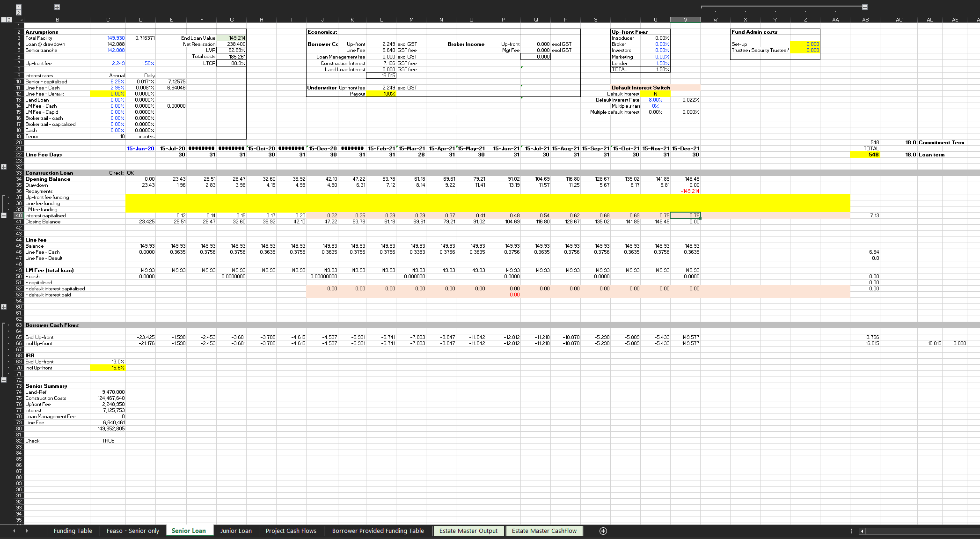Select the yellow Set-up cost cell 0.000

805,44
